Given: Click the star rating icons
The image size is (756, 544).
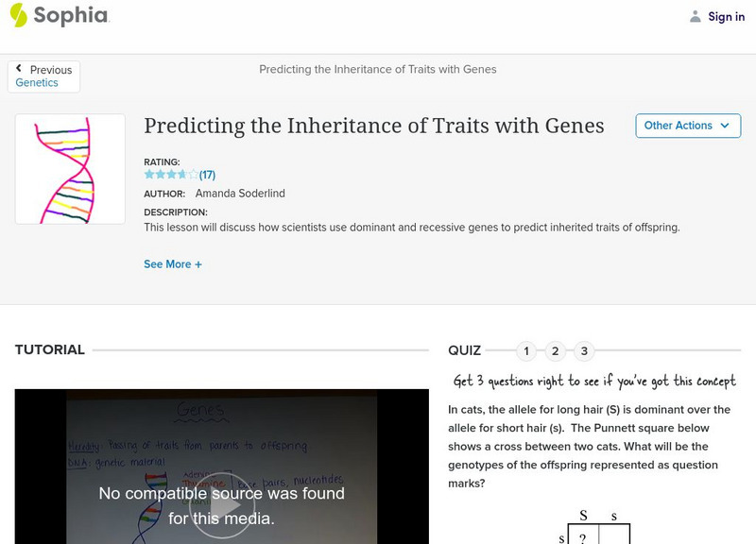Looking at the screenshot, I should pyautogui.click(x=171, y=175).
